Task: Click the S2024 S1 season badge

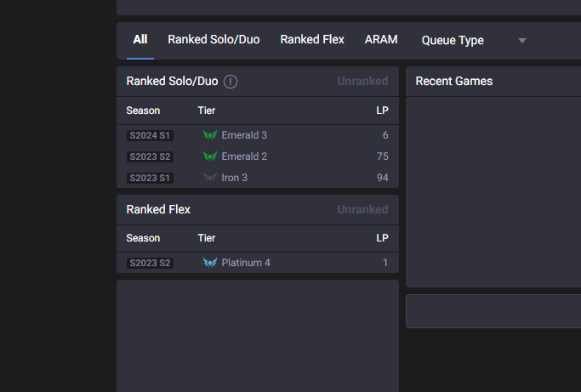Action: point(150,135)
